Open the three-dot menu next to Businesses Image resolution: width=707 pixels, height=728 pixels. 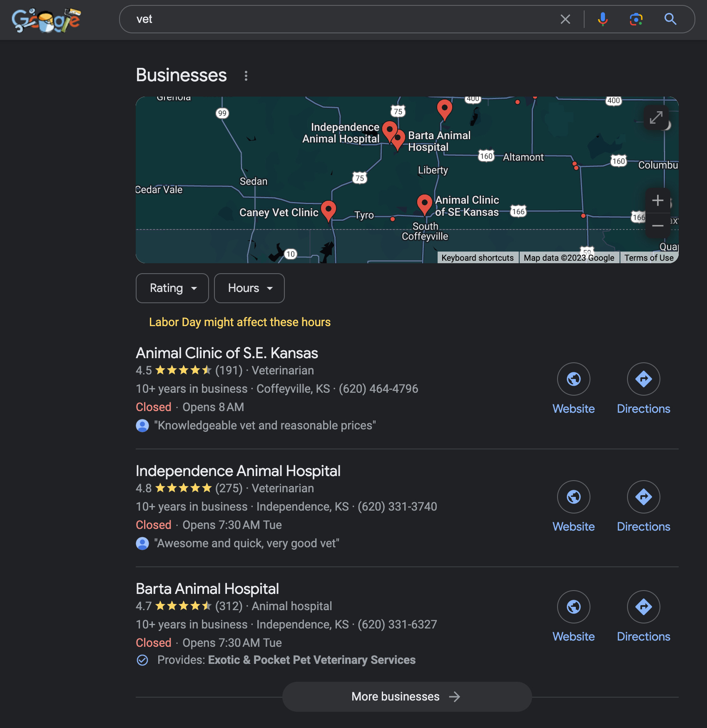click(x=246, y=75)
